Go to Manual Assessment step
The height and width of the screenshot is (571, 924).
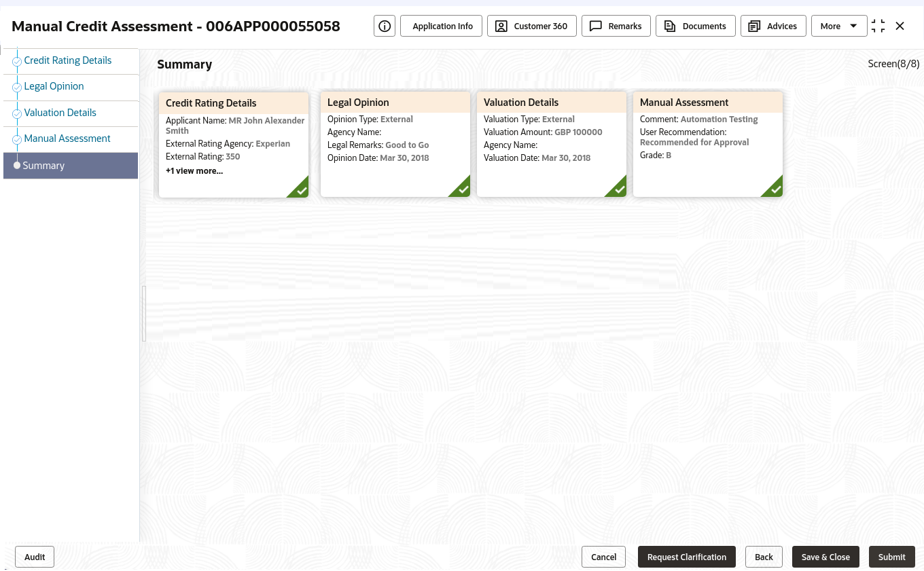[x=67, y=139]
